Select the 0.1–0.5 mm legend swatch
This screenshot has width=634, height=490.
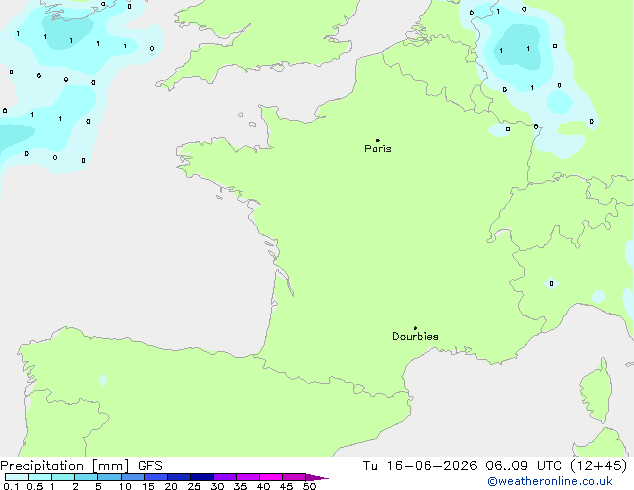coord(17,477)
